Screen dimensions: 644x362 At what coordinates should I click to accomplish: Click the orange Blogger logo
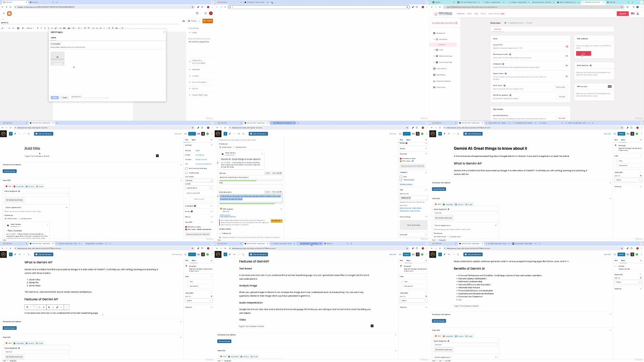[9, 14]
